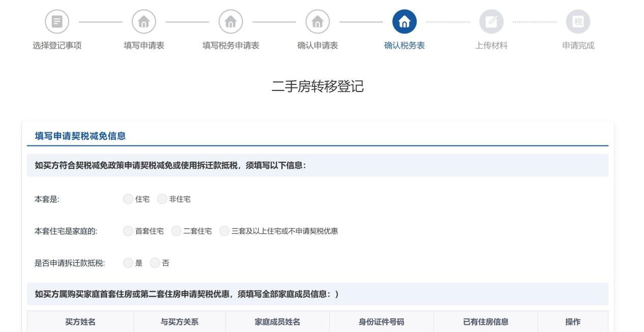Select 首套住宅 for family housing
Image resolution: width=644 pixels, height=332 pixels.
(x=128, y=231)
